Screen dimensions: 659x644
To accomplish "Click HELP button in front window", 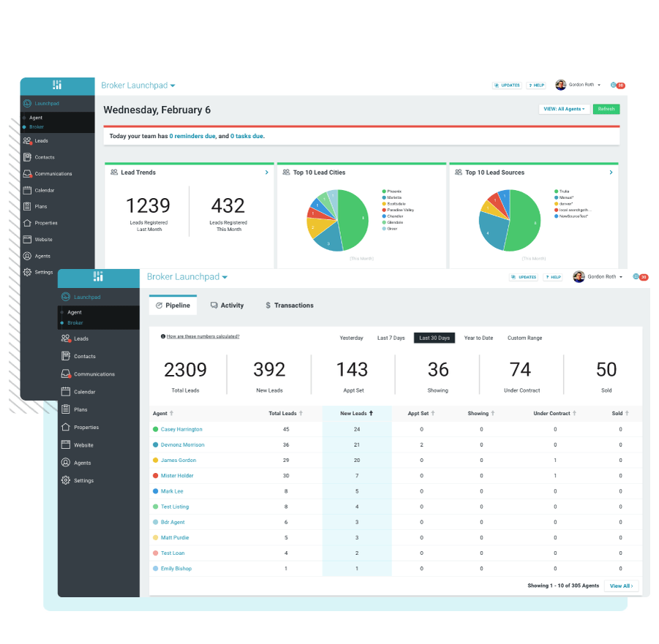I will (553, 277).
